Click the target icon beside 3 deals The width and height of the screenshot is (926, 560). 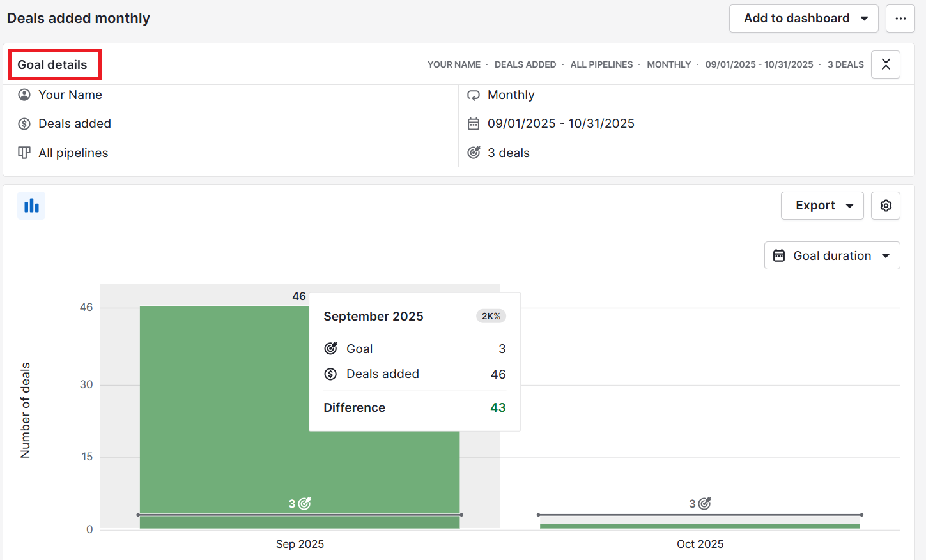(474, 153)
